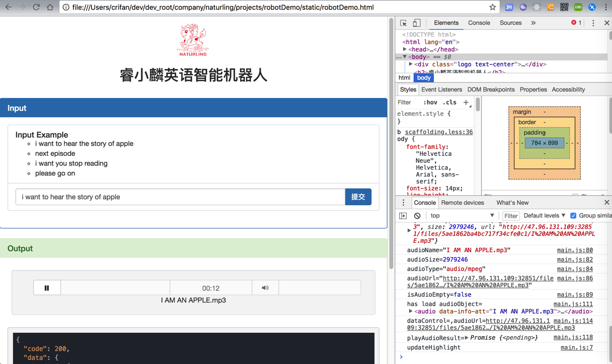Pause the audio playback
Screen dimensions: 612x364
47,288
